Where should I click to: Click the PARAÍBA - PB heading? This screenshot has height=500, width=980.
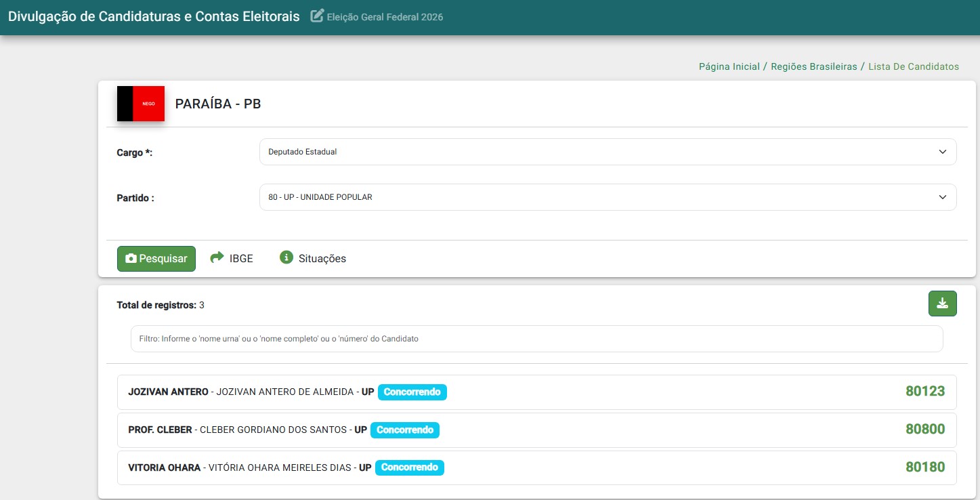[x=218, y=104]
